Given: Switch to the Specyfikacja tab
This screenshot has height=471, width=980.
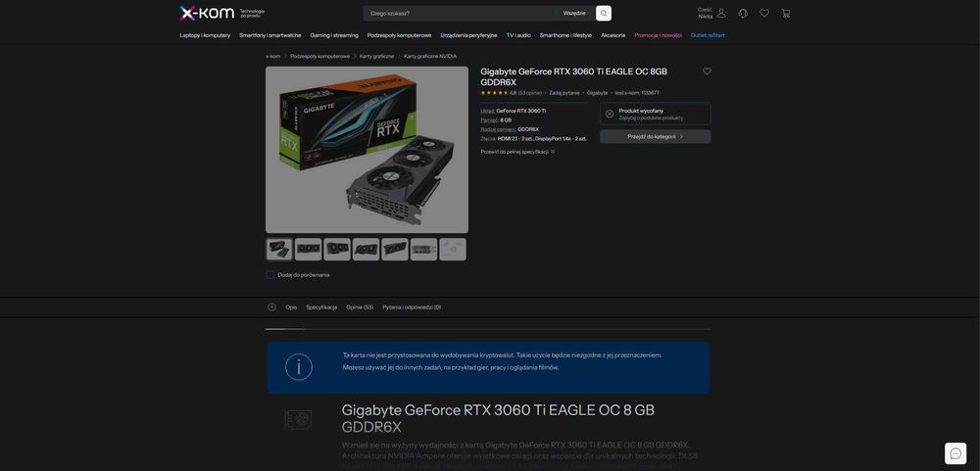Looking at the screenshot, I should [x=321, y=307].
